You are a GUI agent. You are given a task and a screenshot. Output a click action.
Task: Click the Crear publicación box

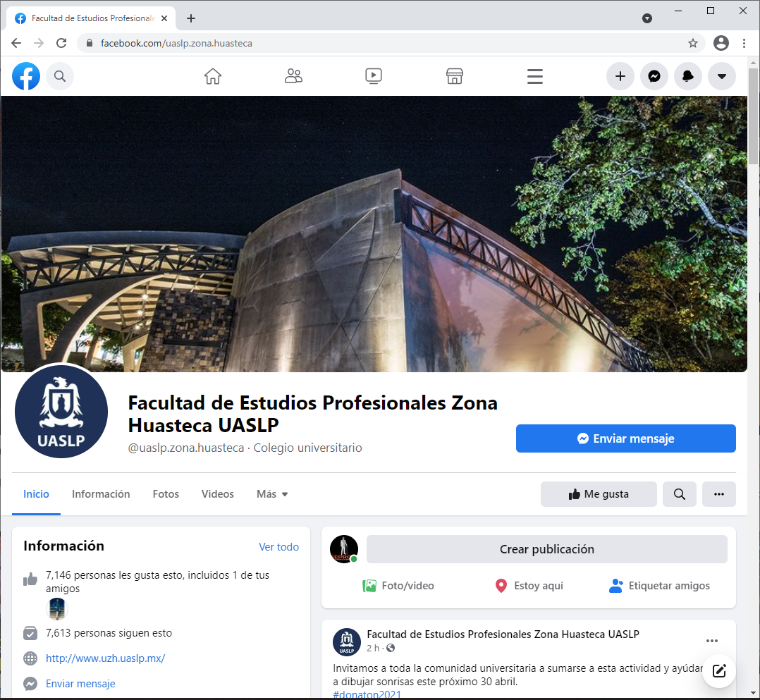pyautogui.click(x=547, y=549)
